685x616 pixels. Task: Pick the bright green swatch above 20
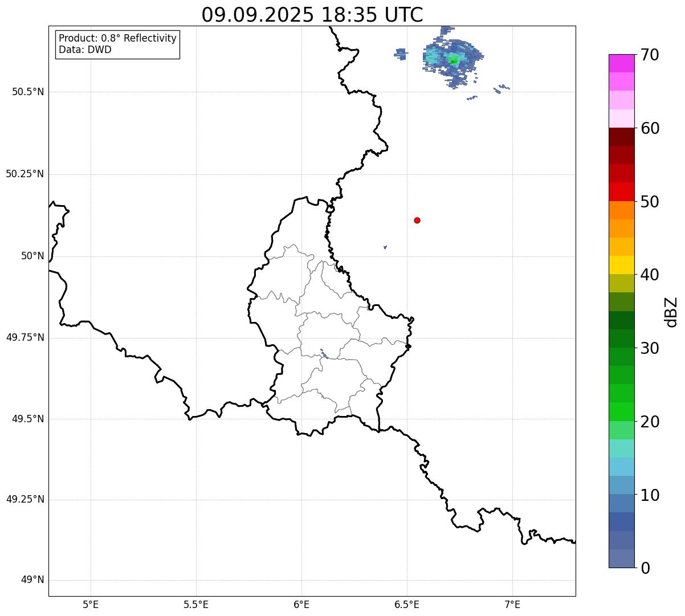(x=622, y=411)
